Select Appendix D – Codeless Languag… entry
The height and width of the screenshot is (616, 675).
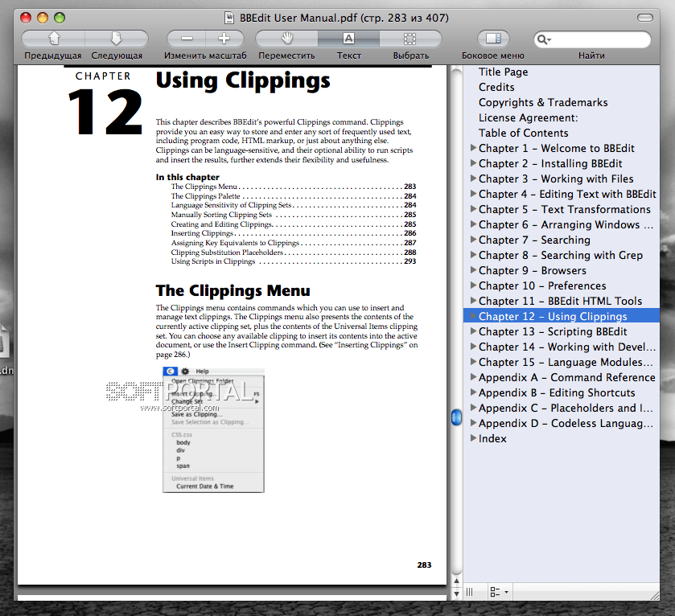pyautogui.click(x=566, y=423)
